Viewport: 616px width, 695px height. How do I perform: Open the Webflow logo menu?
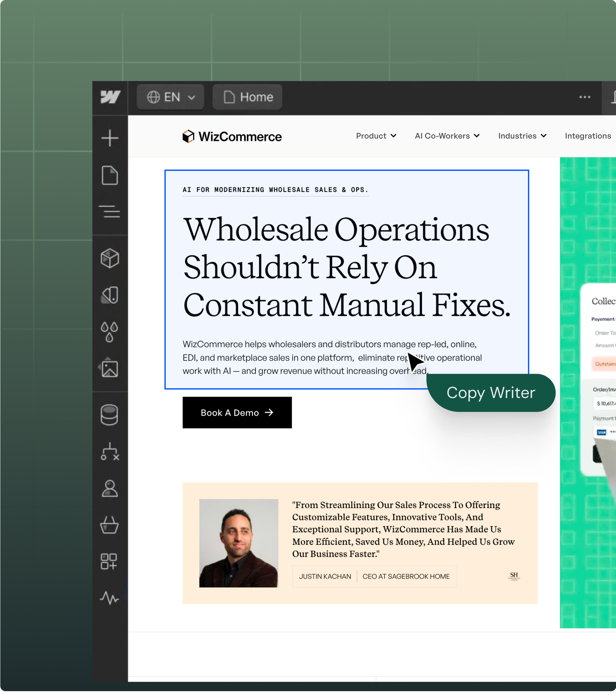coord(110,97)
